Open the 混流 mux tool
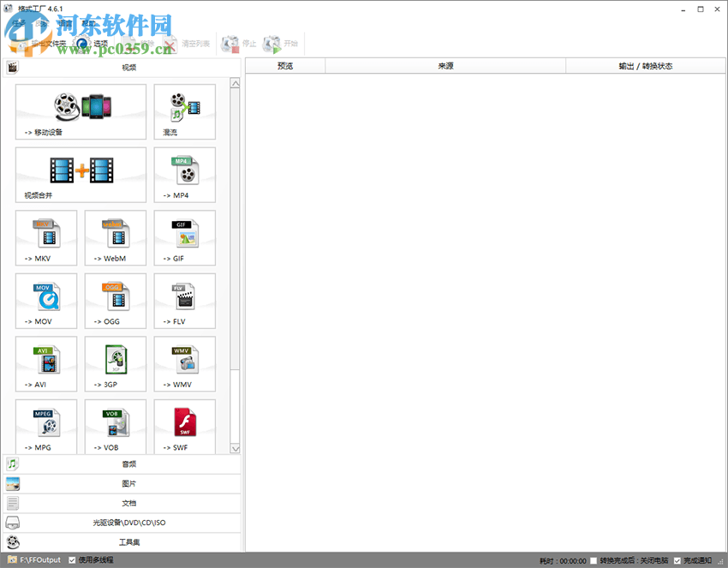 185,111
